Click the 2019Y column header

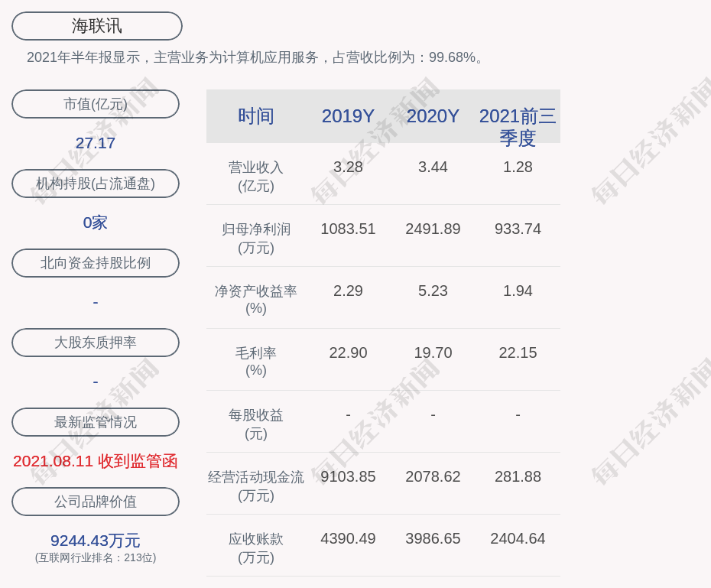pos(348,116)
